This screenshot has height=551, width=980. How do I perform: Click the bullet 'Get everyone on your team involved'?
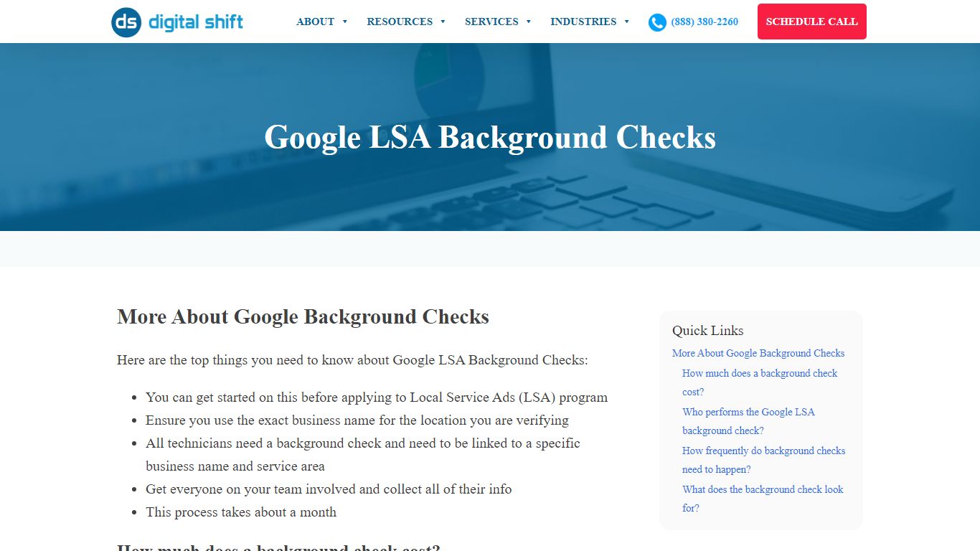[x=329, y=489]
